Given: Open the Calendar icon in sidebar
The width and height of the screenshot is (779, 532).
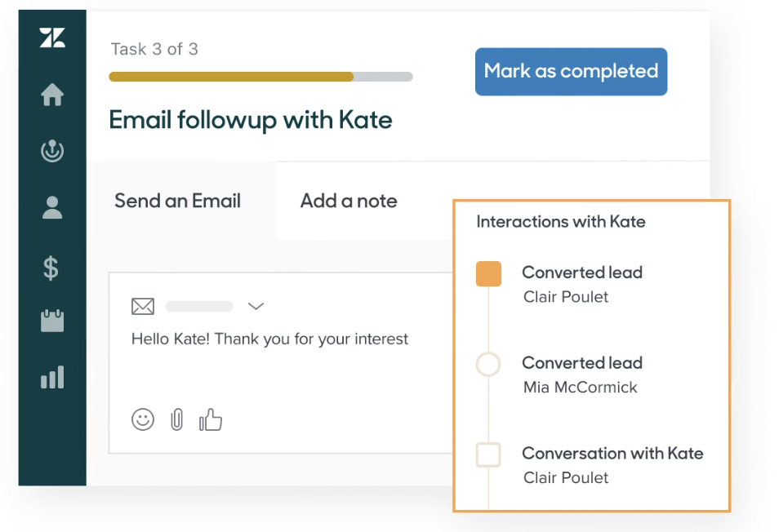Looking at the screenshot, I should [x=51, y=321].
